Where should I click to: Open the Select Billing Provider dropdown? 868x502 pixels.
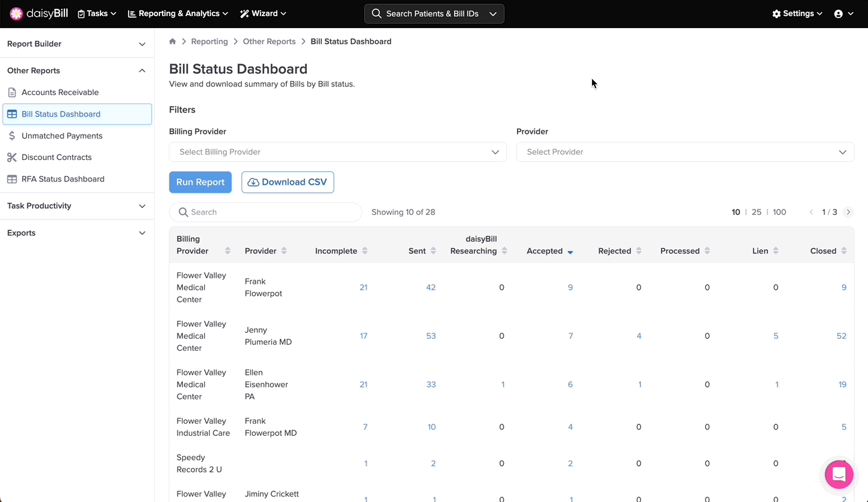click(x=338, y=152)
